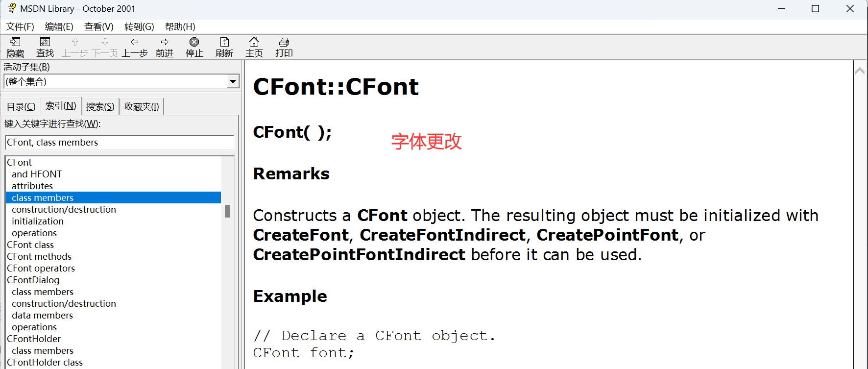
Task: Select 'initialization' index entry
Action: (x=38, y=221)
